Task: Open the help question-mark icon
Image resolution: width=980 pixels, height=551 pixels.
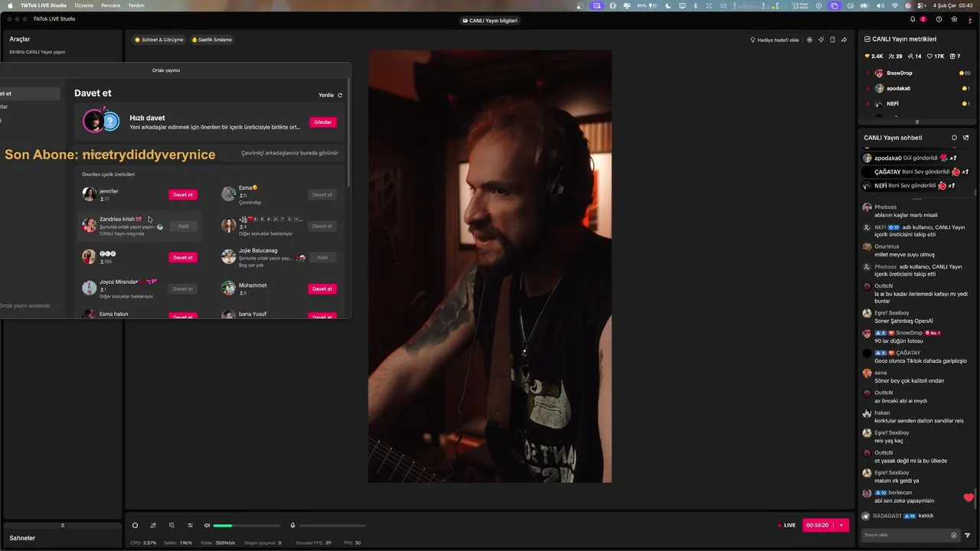Action: [939, 19]
